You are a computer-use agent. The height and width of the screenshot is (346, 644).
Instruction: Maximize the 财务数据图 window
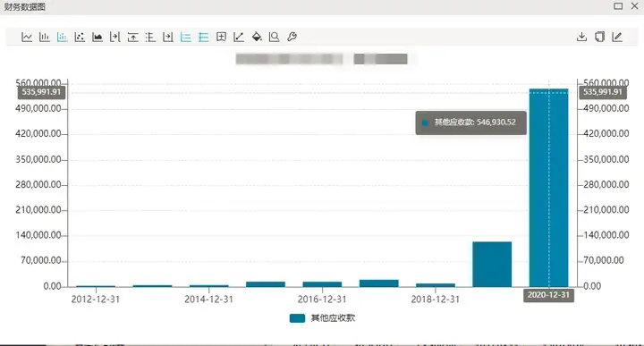(x=618, y=6)
